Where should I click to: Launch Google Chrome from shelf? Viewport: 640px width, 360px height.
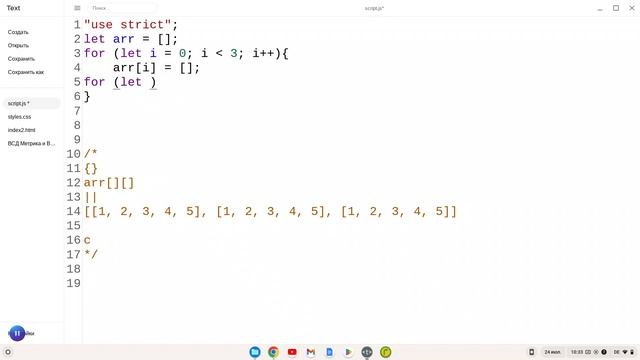tap(273, 352)
